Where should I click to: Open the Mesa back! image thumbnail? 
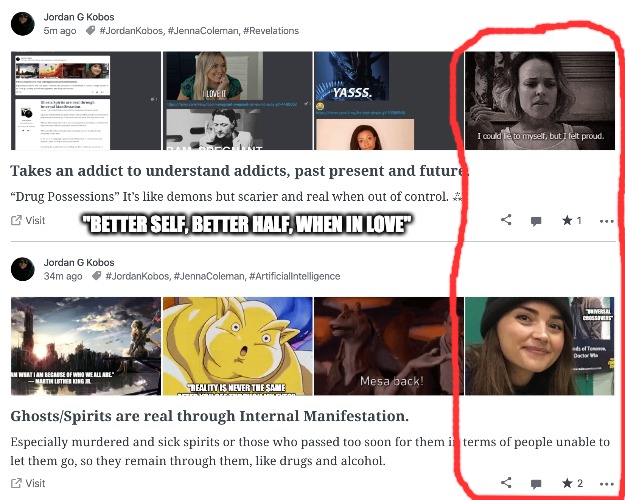[389, 346]
